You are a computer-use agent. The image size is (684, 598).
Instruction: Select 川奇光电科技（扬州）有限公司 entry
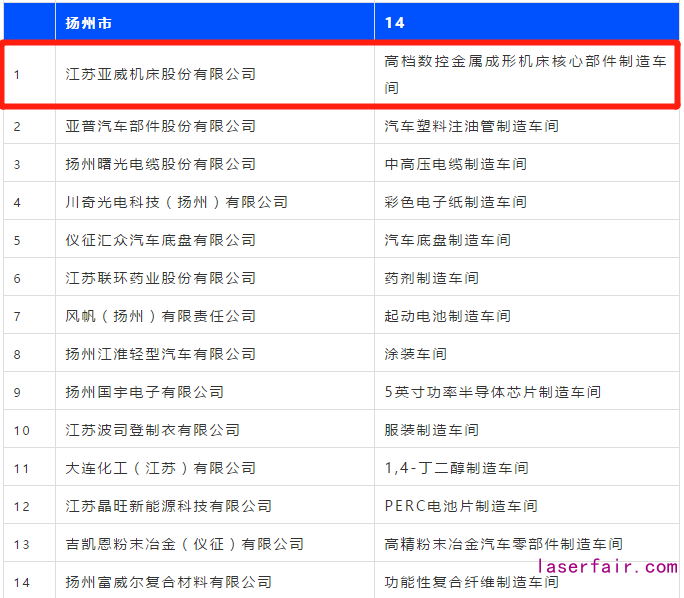(x=176, y=202)
